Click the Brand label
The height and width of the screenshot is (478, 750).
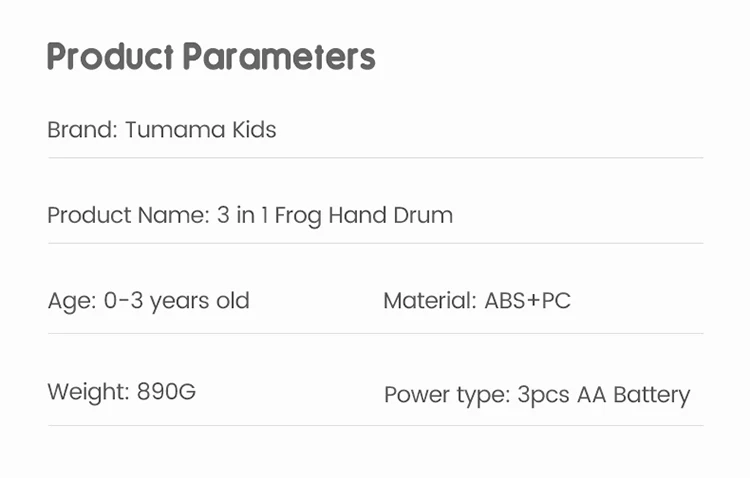[x=82, y=130]
